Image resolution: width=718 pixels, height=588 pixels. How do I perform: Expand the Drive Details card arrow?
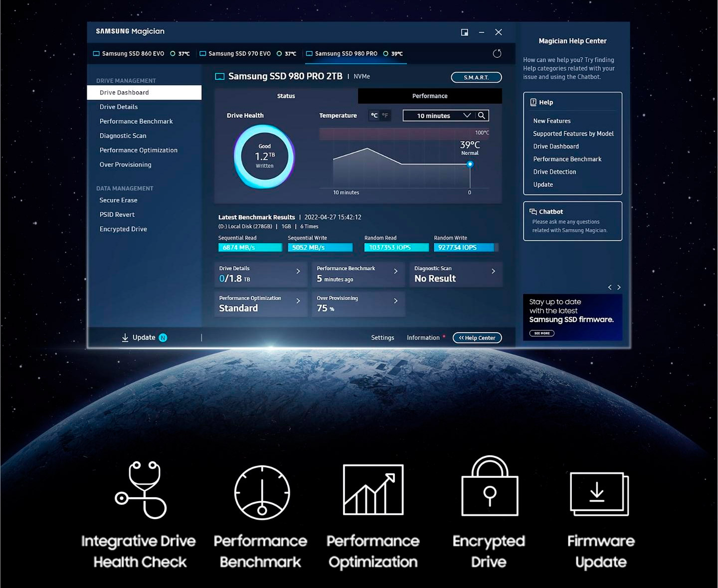coord(298,271)
